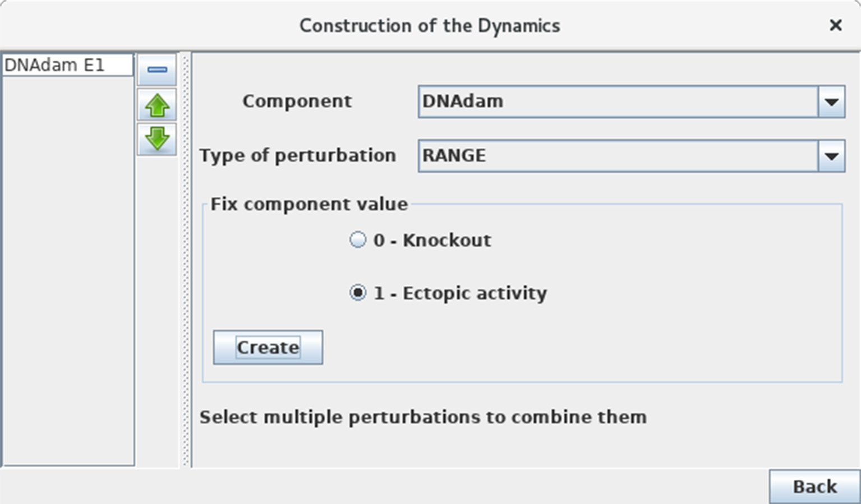The image size is (861, 504).
Task: Click empty area of the perturbation list
Action: tap(68, 269)
